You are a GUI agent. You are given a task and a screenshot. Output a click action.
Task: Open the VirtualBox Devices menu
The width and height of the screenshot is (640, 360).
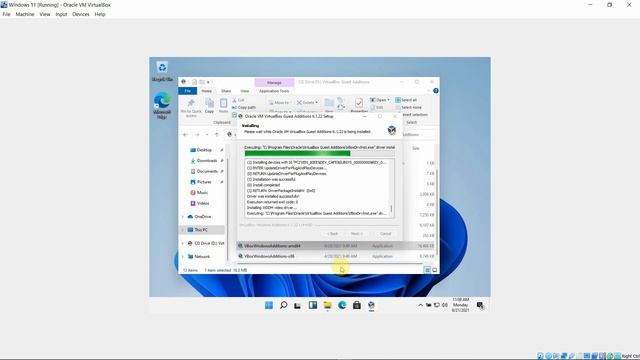click(81, 14)
